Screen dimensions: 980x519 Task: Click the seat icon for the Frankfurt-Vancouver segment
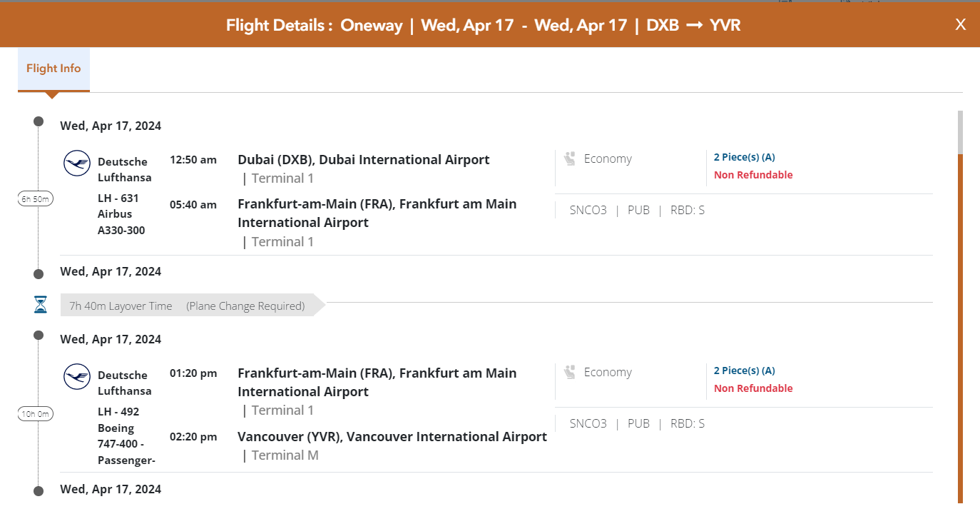(x=569, y=372)
